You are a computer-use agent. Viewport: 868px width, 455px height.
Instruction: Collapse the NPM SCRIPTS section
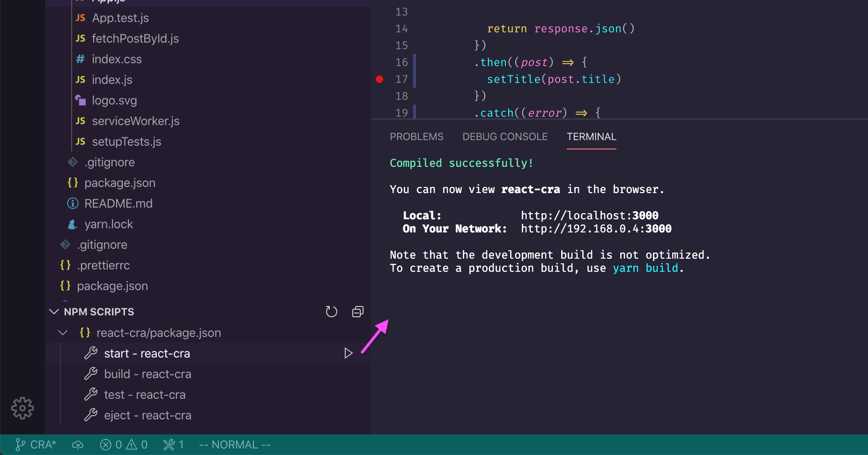coord(54,312)
